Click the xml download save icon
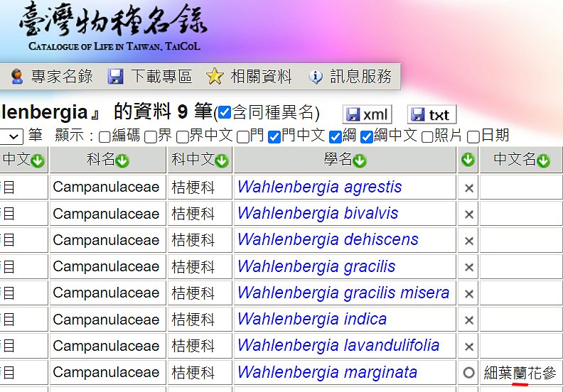 [x=353, y=115]
